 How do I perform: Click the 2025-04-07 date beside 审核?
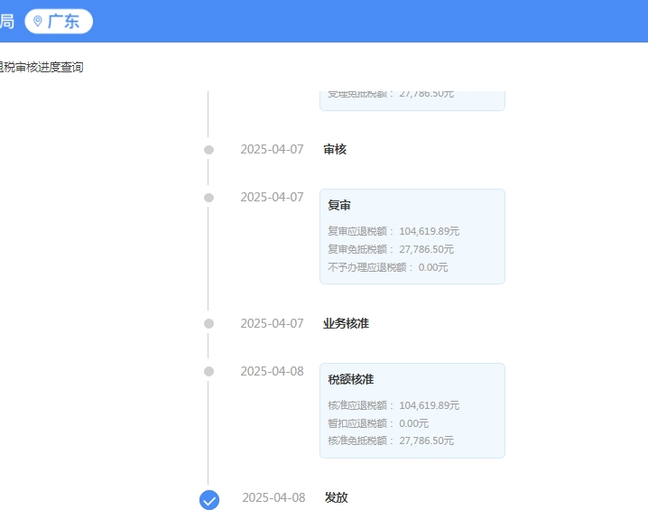coord(272,149)
